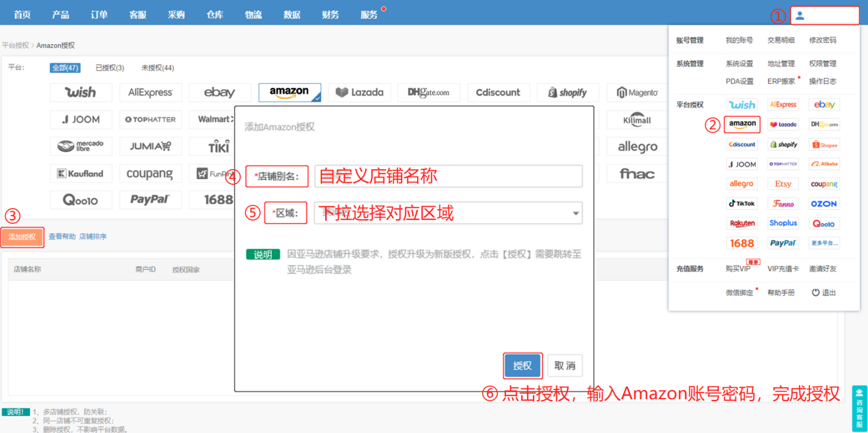Open 权限管理 in account menu
The image size is (868, 433).
pos(823,64)
